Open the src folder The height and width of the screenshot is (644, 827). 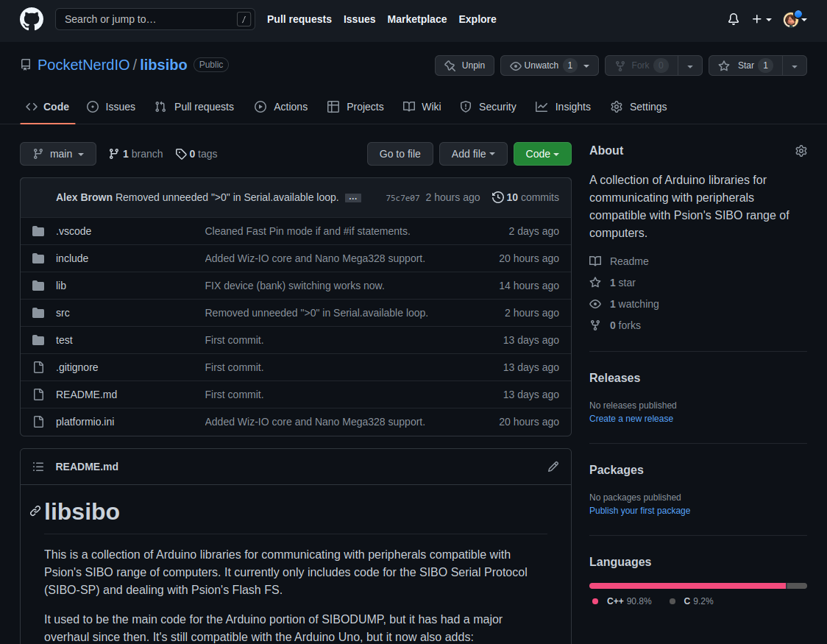63,314
